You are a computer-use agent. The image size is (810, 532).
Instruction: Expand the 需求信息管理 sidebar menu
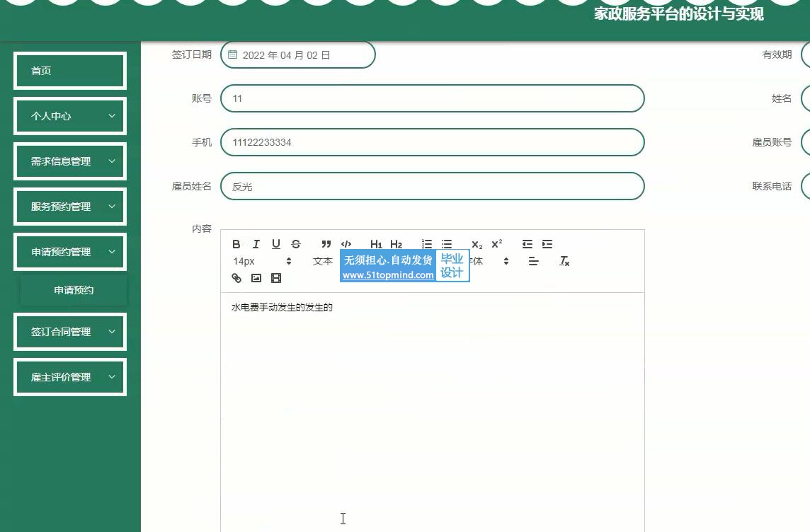coord(70,161)
